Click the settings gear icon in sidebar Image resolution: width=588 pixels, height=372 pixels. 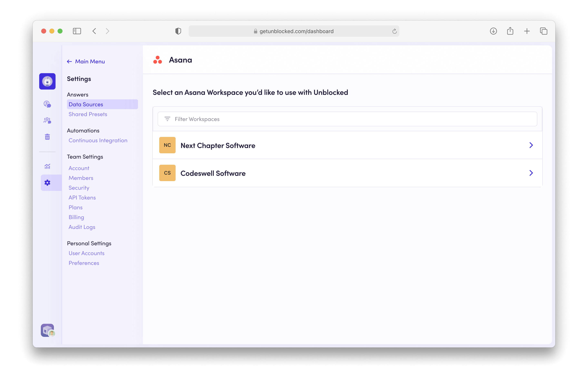click(x=47, y=183)
